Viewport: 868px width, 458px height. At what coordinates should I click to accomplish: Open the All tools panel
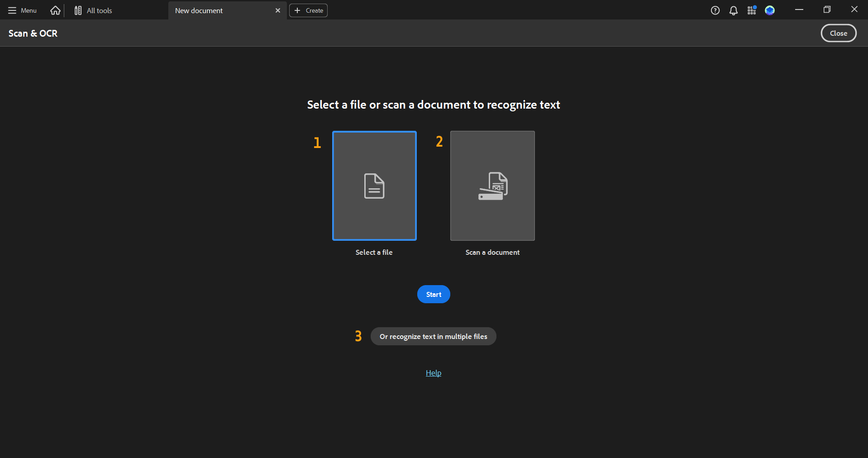pos(92,10)
